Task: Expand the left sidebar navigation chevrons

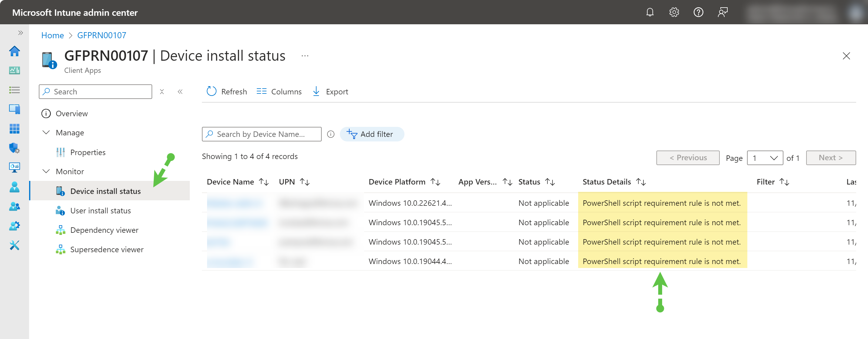Action: tap(21, 33)
